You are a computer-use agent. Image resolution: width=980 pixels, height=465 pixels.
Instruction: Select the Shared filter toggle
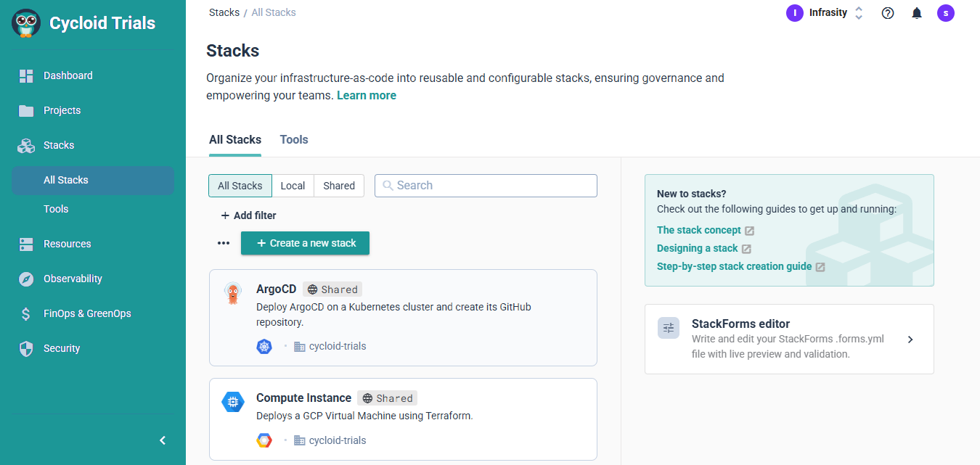(339, 186)
